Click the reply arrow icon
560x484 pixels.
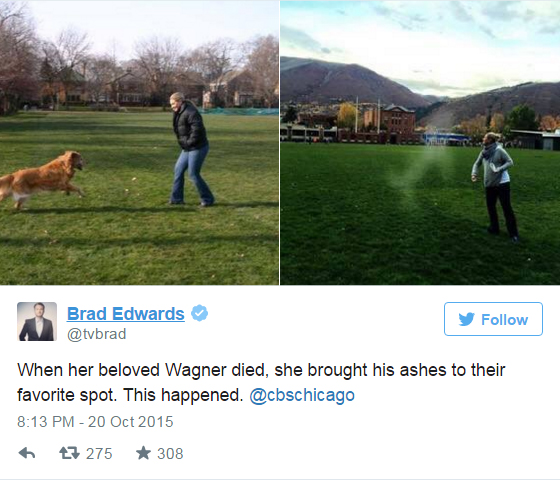point(27,453)
